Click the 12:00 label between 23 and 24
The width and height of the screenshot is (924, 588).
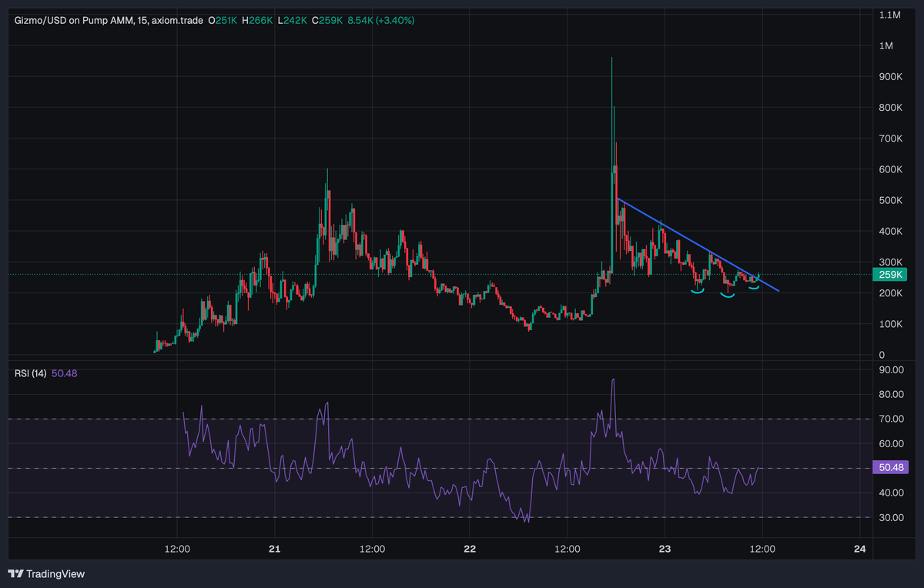pyautogui.click(x=762, y=548)
